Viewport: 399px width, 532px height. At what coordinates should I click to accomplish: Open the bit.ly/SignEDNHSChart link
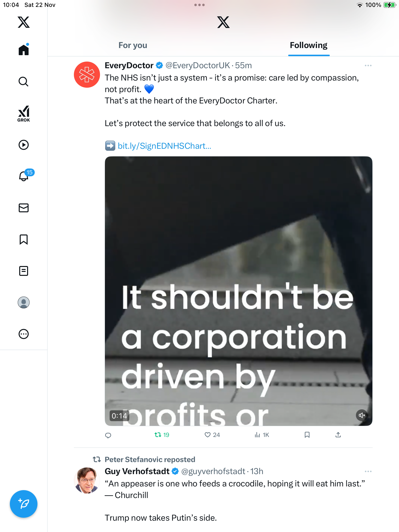(164, 146)
